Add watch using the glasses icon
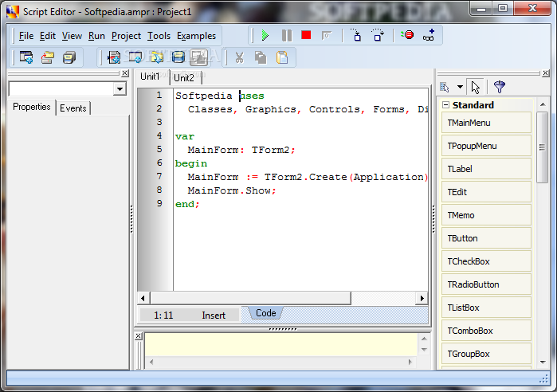Screen dimensions: 557x392 click(x=429, y=35)
